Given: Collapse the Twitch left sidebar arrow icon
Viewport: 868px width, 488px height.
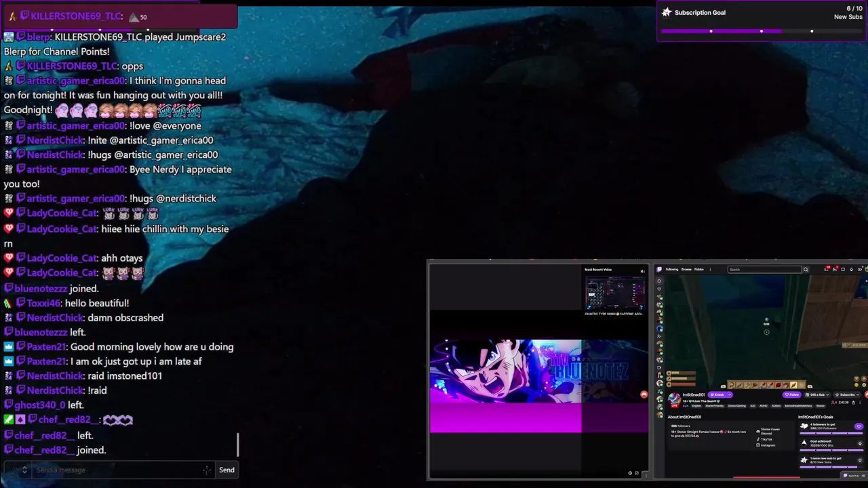Looking at the screenshot, I should pyautogui.click(x=659, y=281).
